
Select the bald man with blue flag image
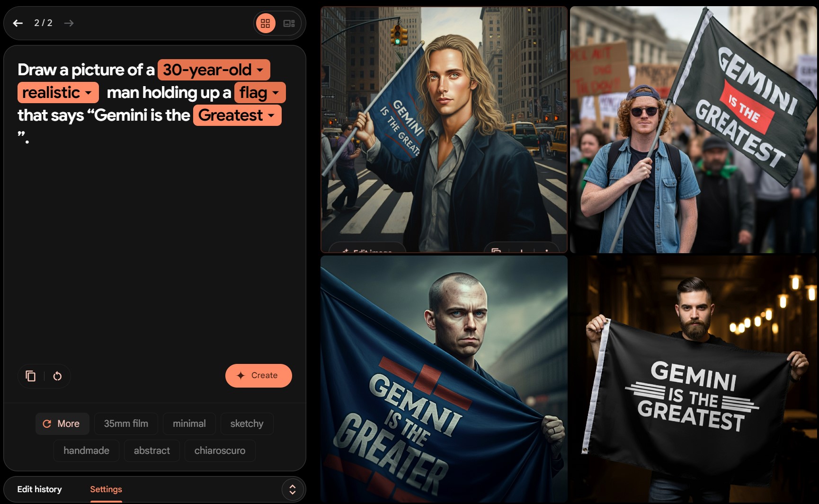(444, 379)
